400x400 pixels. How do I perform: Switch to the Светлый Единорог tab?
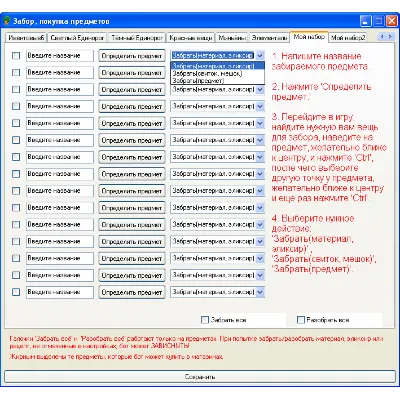(x=77, y=38)
